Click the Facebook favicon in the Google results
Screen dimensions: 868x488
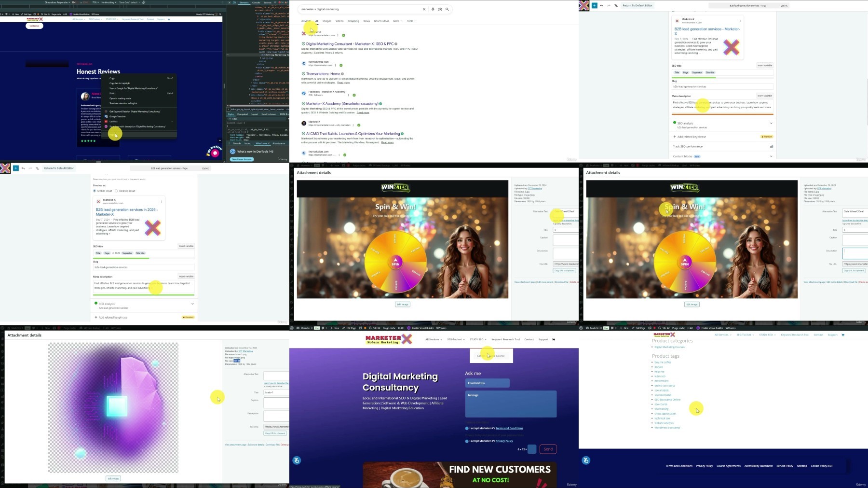304,93
